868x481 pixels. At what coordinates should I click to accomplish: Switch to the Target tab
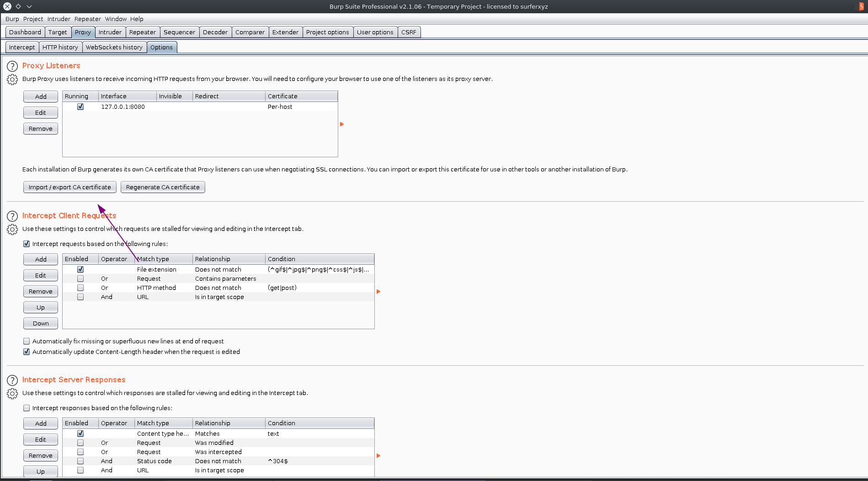[58, 32]
